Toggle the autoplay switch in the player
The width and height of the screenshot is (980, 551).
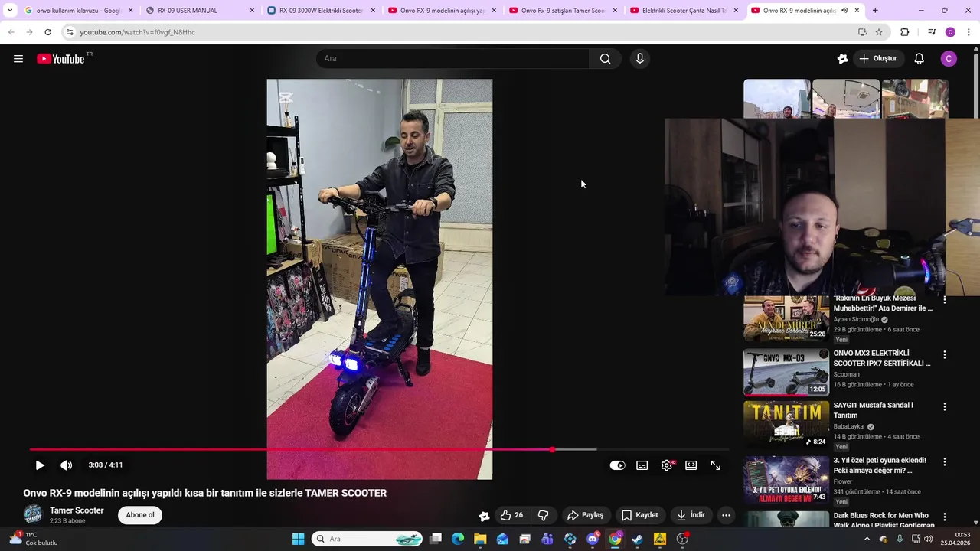(x=617, y=465)
